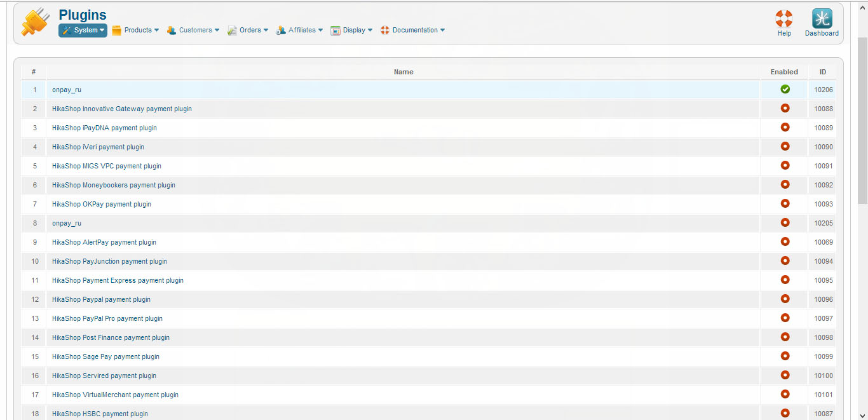Viewport: 868px width, 420px height.
Task: Click the Enabled column header
Action: (784, 72)
